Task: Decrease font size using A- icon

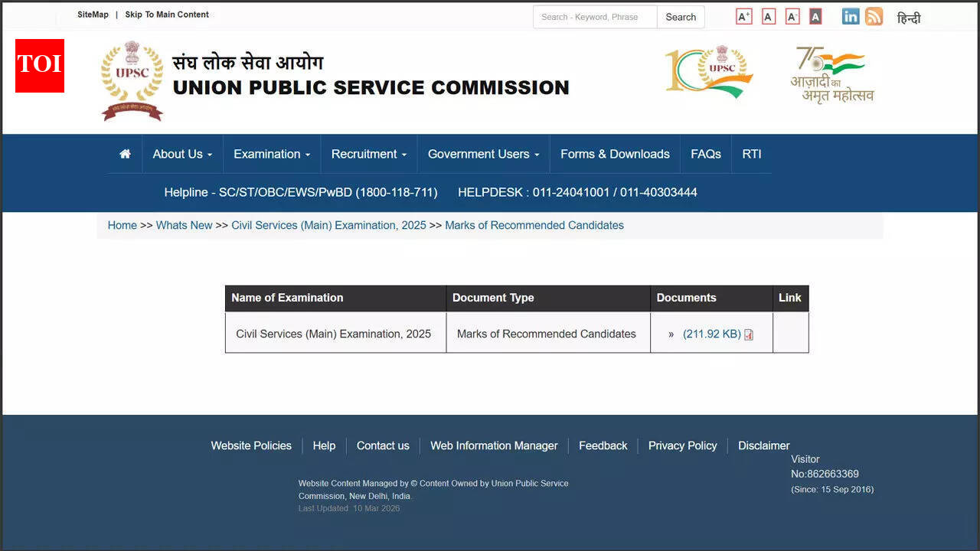Action: pos(792,15)
